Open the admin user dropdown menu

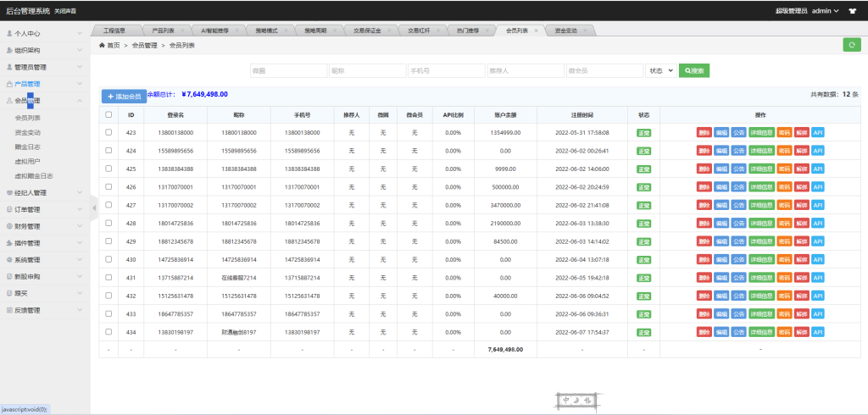point(825,11)
